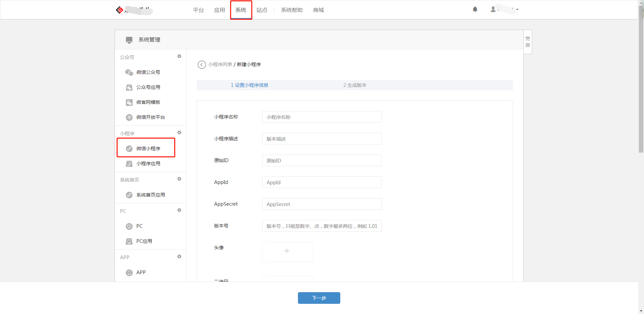The height and width of the screenshot is (314, 644).
Task: Click the bag icon beside PC应用
Action: pyautogui.click(x=129, y=241)
